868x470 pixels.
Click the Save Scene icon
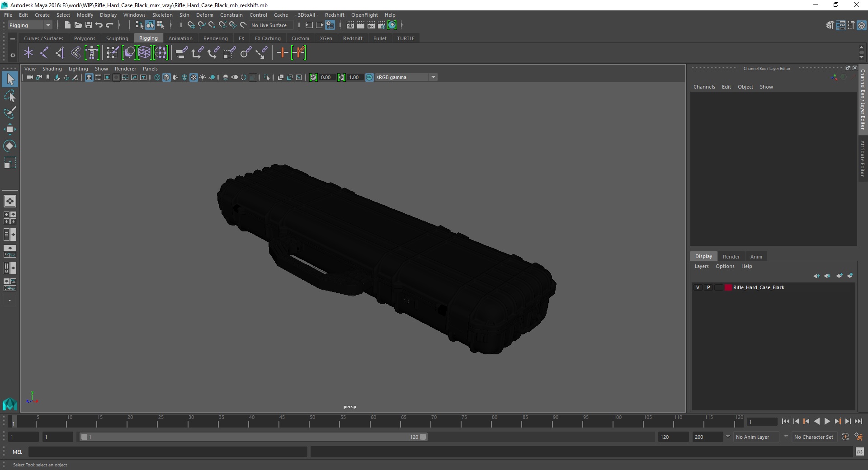click(89, 25)
